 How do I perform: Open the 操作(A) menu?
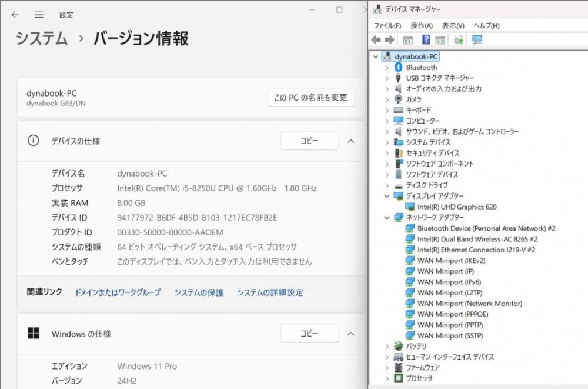click(x=422, y=25)
